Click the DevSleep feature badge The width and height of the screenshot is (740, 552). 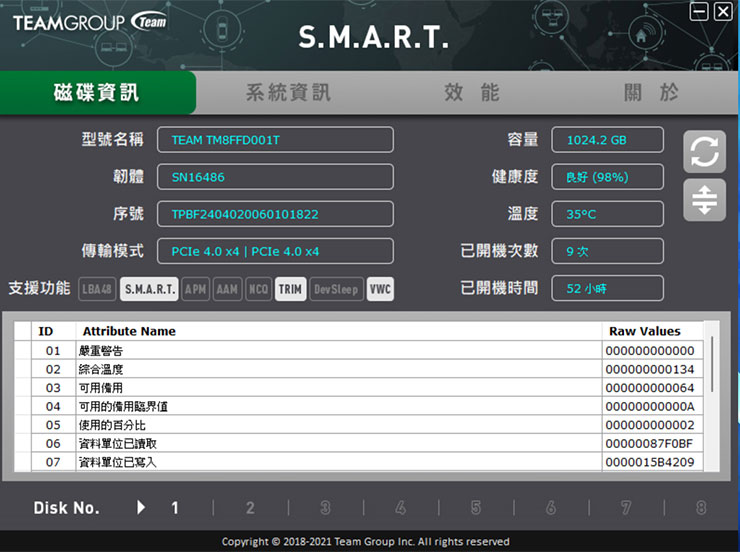pos(336,289)
